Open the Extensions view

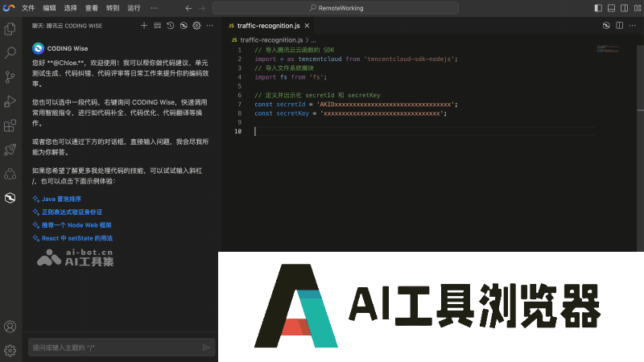[x=10, y=125]
